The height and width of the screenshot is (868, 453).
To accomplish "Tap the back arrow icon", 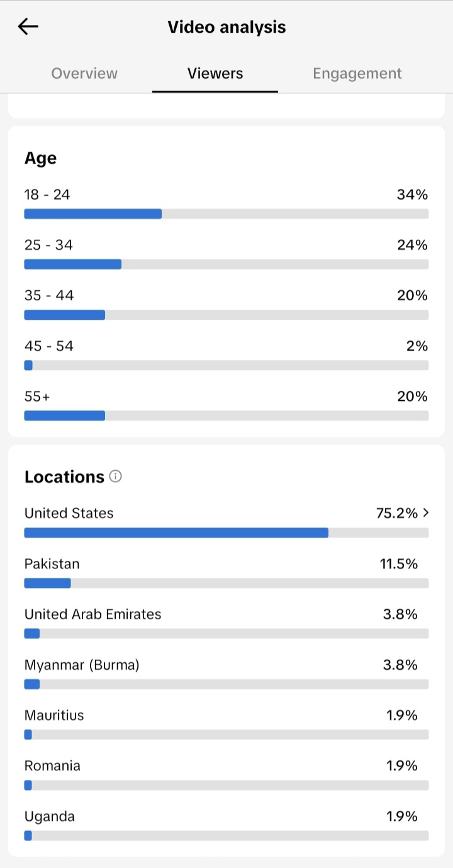I will (x=28, y=26).
